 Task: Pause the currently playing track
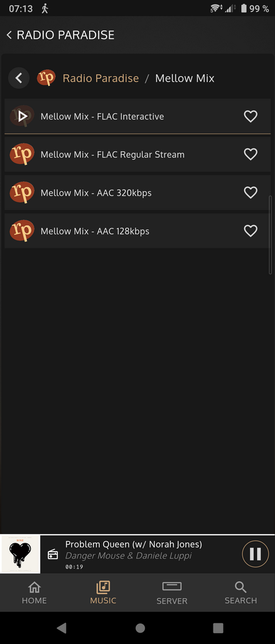point(256,554)
